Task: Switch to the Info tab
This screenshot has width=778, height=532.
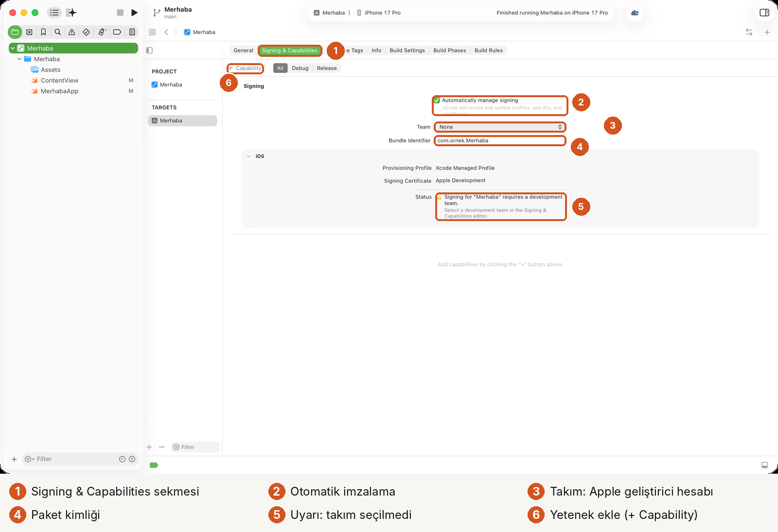Action: pyautogui.click(x=376, y=51)
